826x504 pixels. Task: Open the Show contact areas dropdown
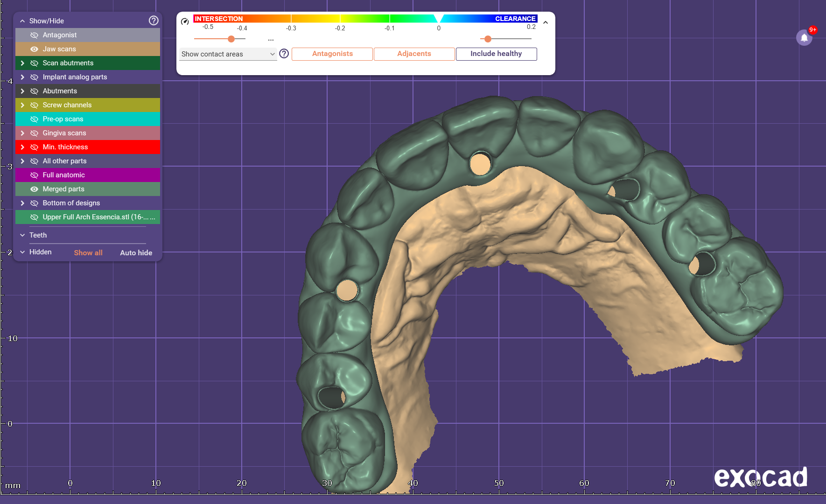pyautogui.click(x=228, y=54)
